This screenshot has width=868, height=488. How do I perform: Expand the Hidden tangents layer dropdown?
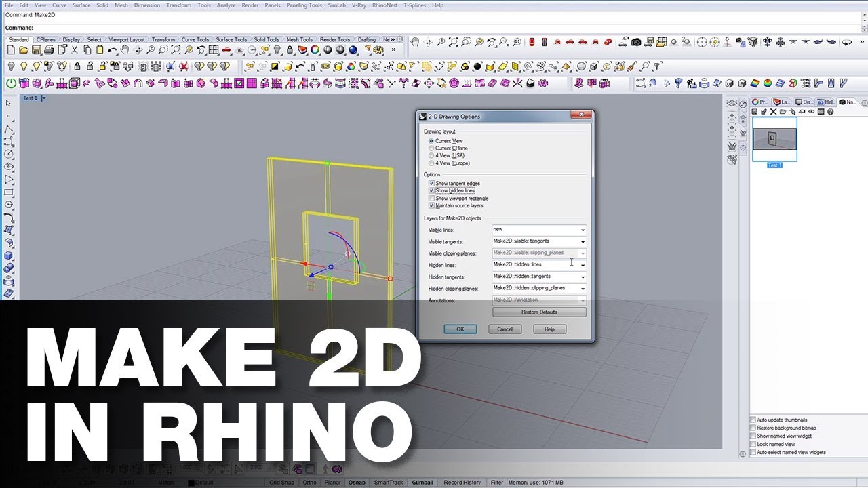(582, 277)
